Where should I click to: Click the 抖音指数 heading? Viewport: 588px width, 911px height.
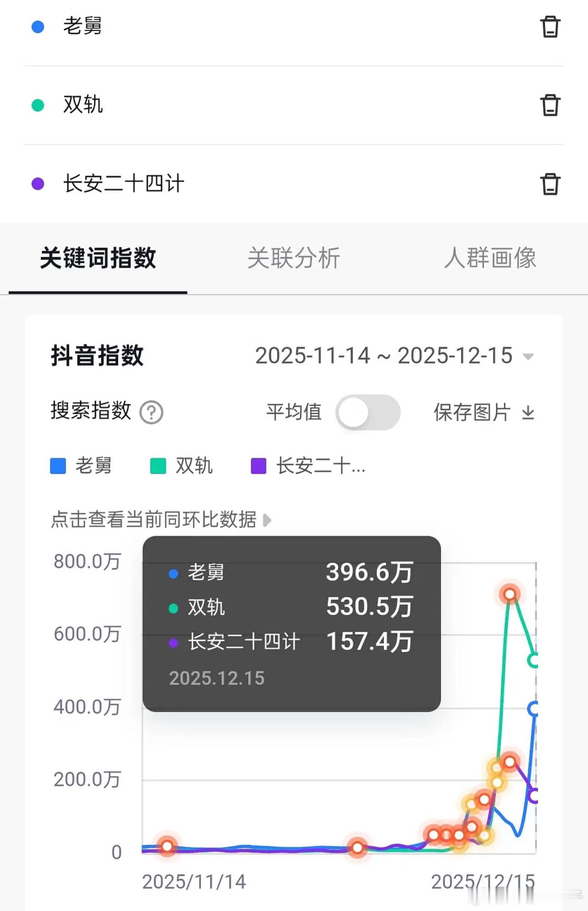point(98,356)
